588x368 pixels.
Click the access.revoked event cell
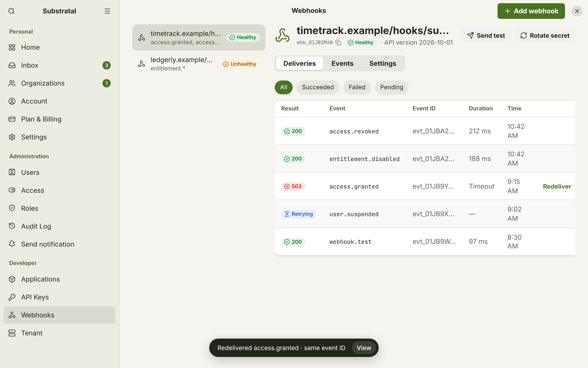pyautogui.click(x=354, y=131)
